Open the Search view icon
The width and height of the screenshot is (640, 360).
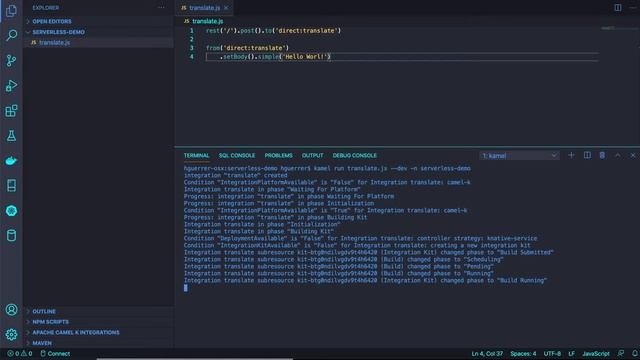11,35
